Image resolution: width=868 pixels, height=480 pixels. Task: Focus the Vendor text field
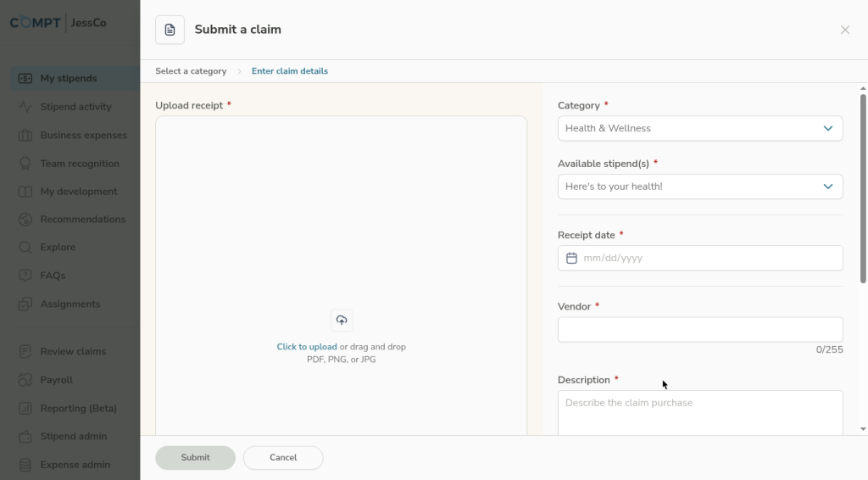coord(699,330)
